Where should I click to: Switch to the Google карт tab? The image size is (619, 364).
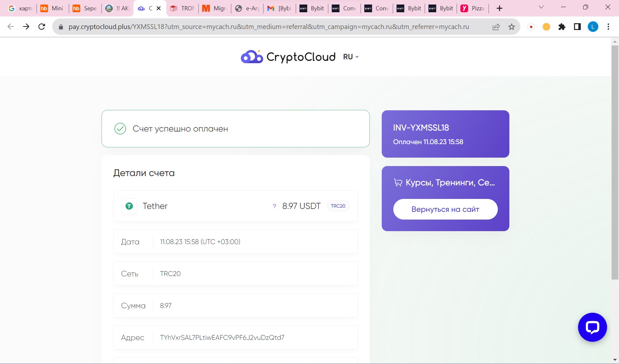tap(20, 8)
